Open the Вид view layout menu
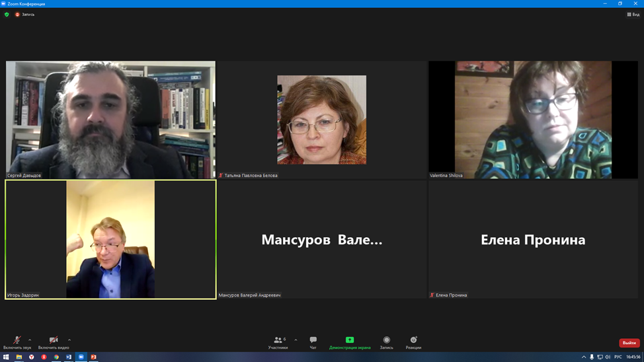 point(633,15)
